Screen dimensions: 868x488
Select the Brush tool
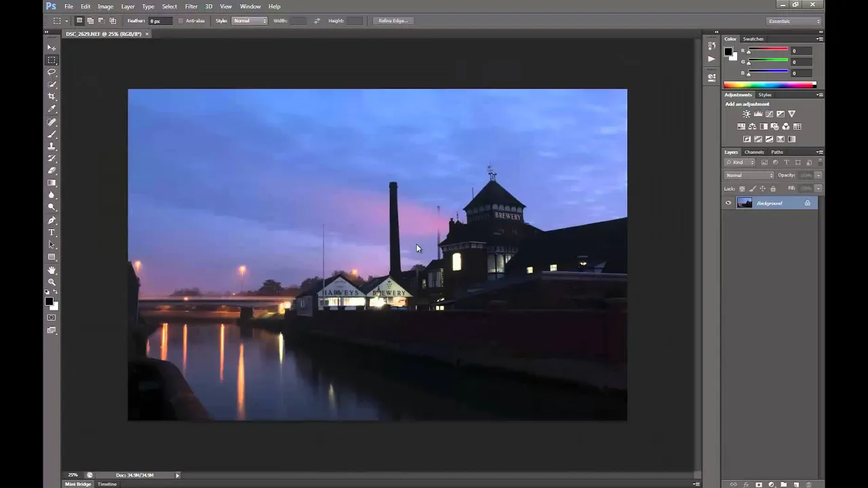coord(52,134)
